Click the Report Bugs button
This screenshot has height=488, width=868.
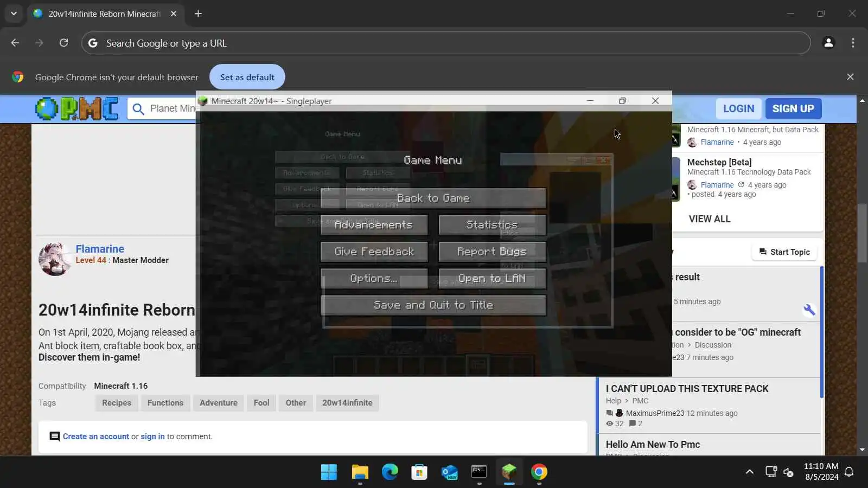492,252
